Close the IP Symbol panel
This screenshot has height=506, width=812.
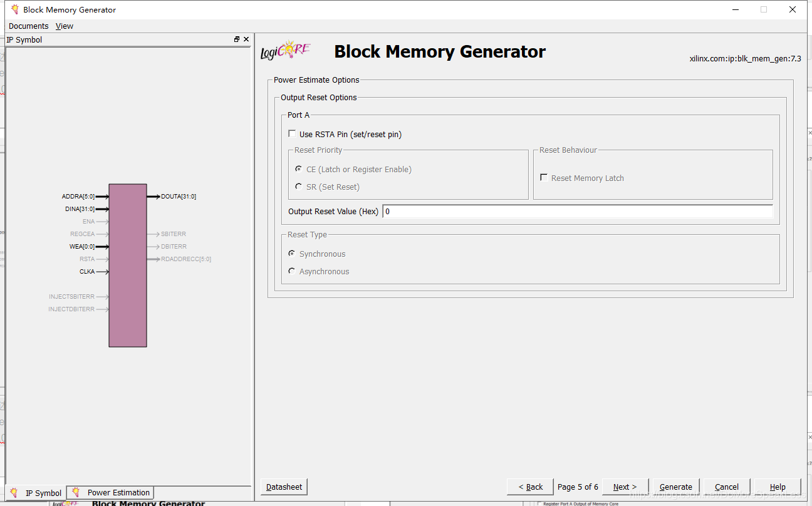(x=246, y=39)
